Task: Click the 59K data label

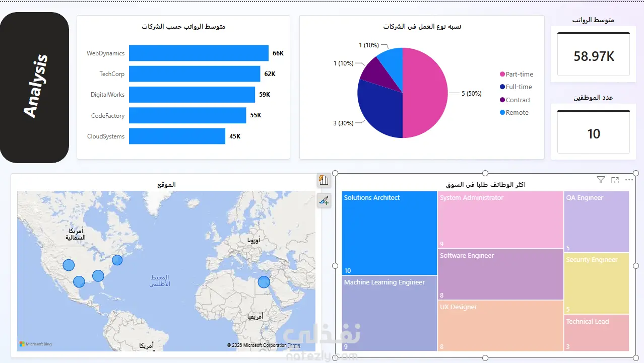Action: click(x=265, y=95)
